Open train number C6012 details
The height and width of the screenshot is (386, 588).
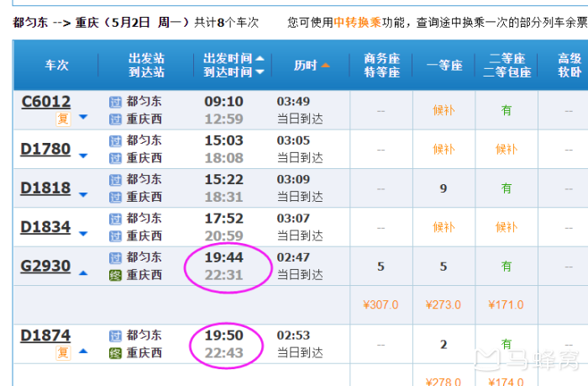coord(45,102)
